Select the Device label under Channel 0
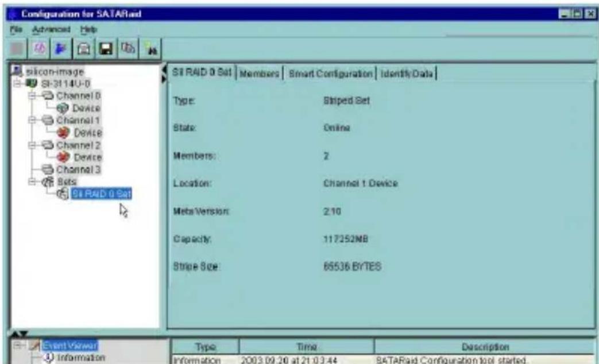The image size is (599, 364). tap(86, 109)
